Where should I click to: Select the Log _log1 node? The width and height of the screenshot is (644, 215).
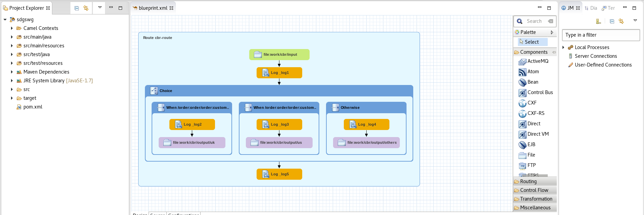click(x=279, y=73)
